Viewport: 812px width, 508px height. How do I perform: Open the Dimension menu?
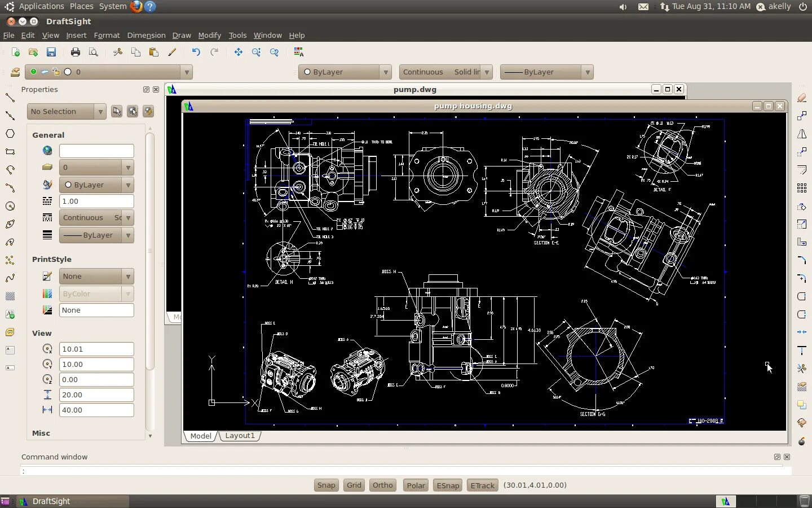click(146, 35)
